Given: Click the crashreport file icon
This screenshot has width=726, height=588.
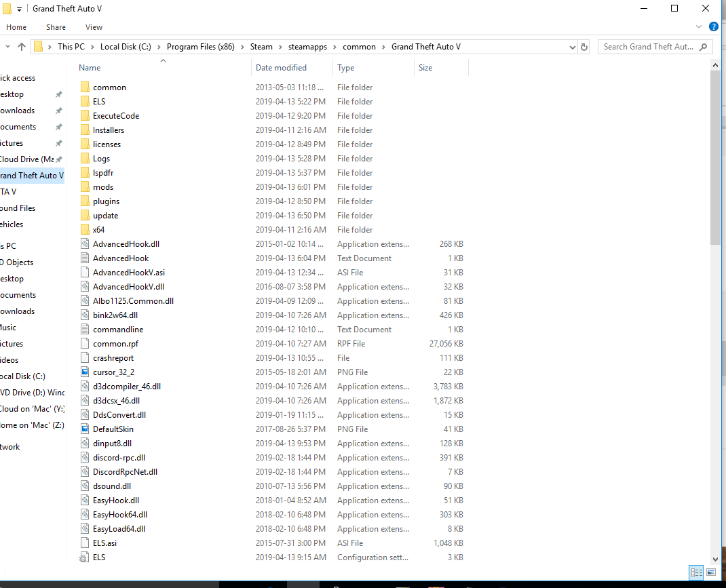Looking at the screenshot, I should tap(85, 357).
